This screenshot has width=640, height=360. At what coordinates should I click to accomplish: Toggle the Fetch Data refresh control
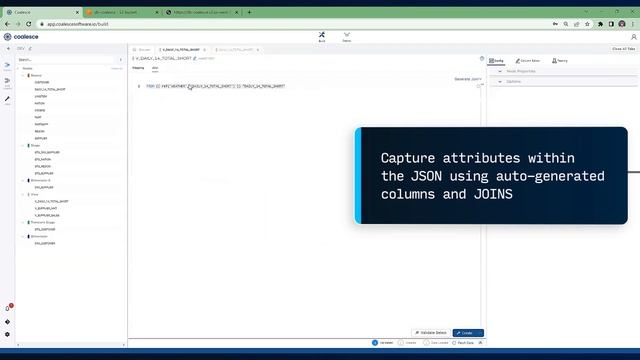click(463, 343)
